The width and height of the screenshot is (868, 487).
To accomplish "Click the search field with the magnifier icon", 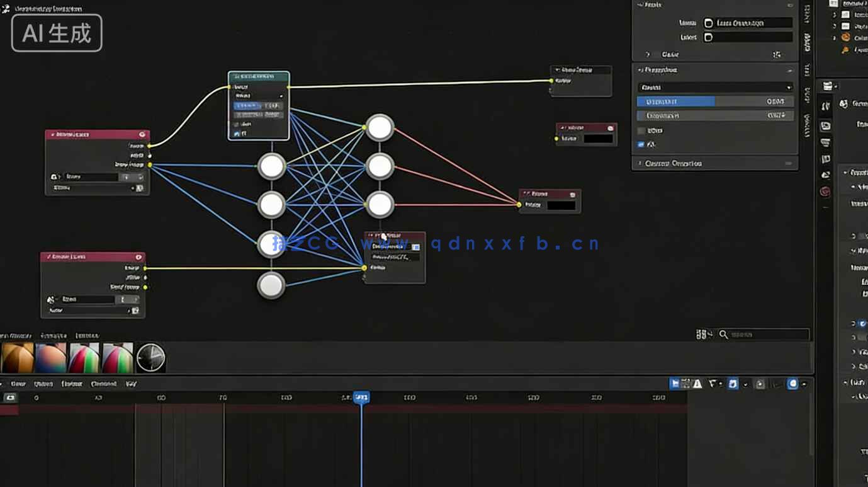I will tap(765, 335).
